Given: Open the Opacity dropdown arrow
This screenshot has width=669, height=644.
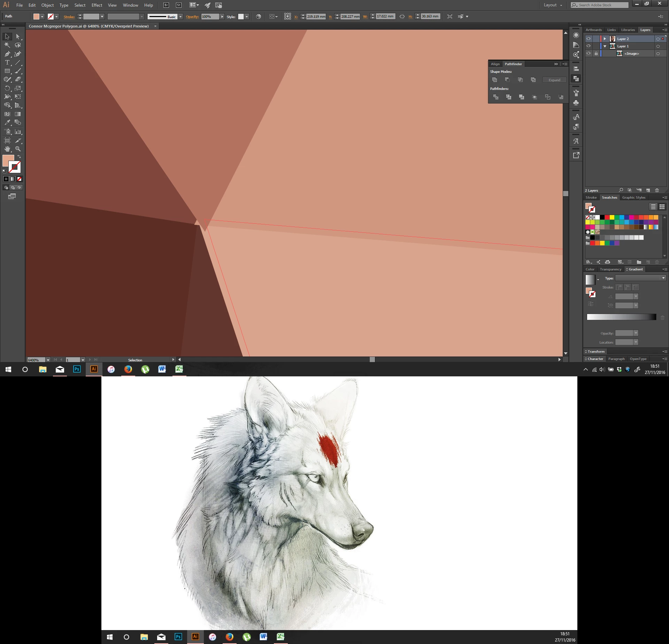Looking at the screenshot, I should click(222, 17).
